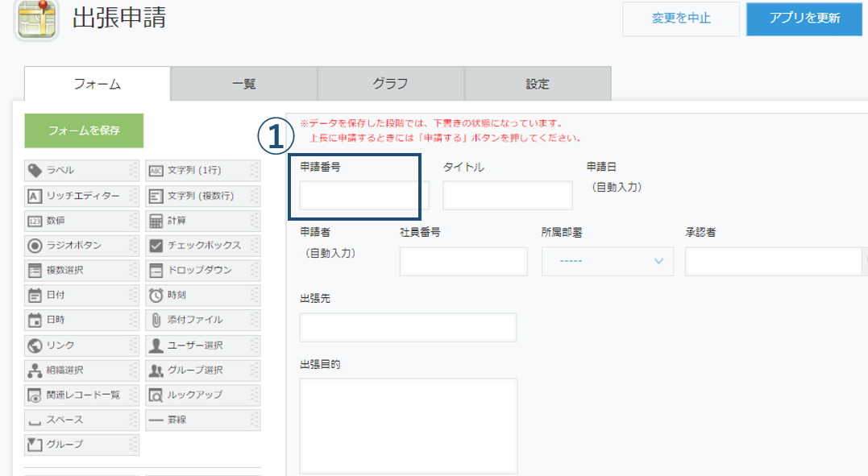
Task: Click the 変更を中止 button
Action: [x=681, y=19]
